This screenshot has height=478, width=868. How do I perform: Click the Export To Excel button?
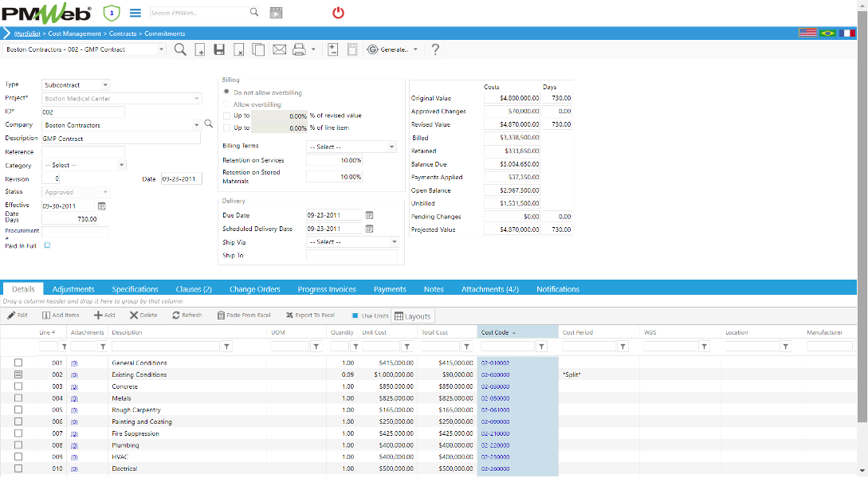coord(310,315)
